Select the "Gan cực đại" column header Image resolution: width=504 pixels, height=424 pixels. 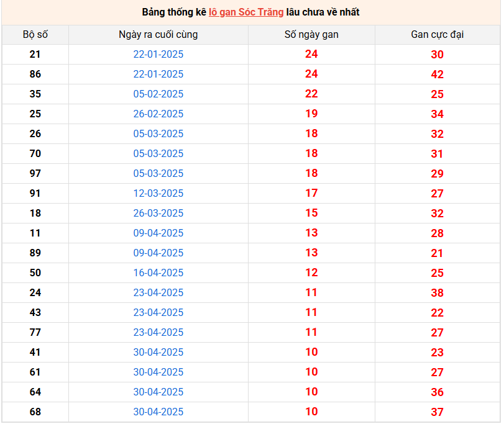(437, 34)
